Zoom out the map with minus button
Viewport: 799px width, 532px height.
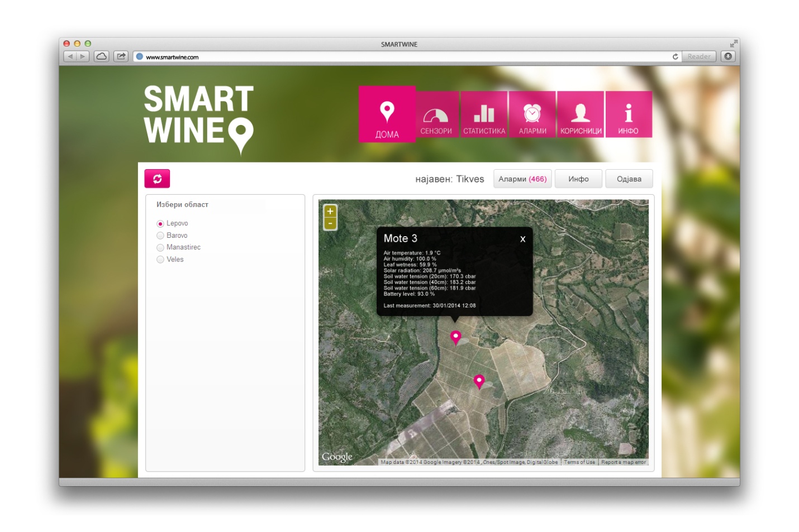pyautogui.click(x=330, y=223)
